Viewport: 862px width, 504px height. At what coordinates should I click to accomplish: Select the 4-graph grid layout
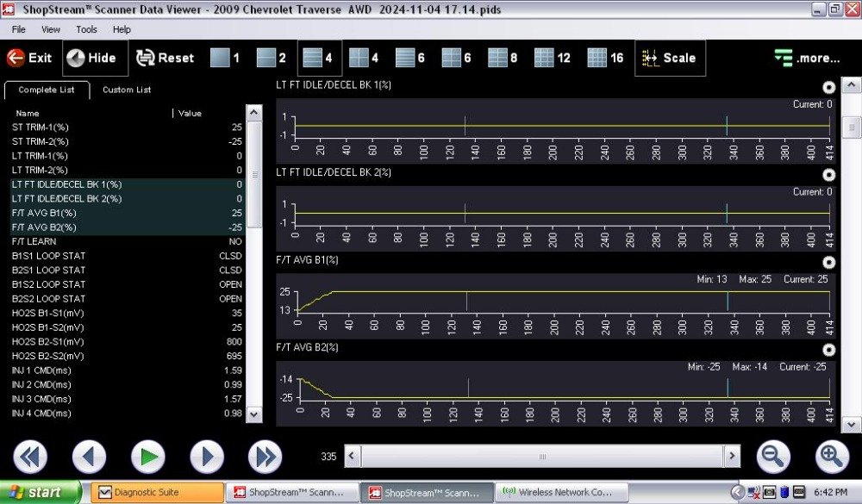click(x=364, y=58)
